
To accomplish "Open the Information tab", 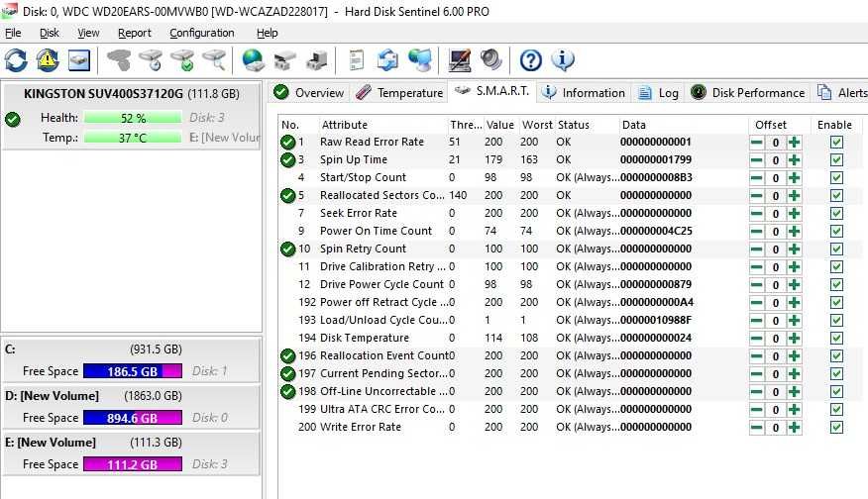I will click(x=583, y=92).
